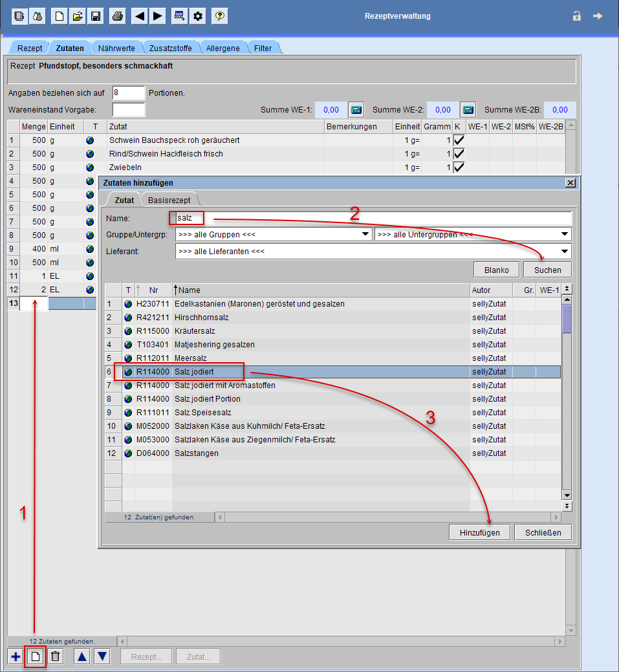This screenshot has height=672, width=619.
Task: Open calculator next to Summe WE-2
Action: tap(468, 110)
